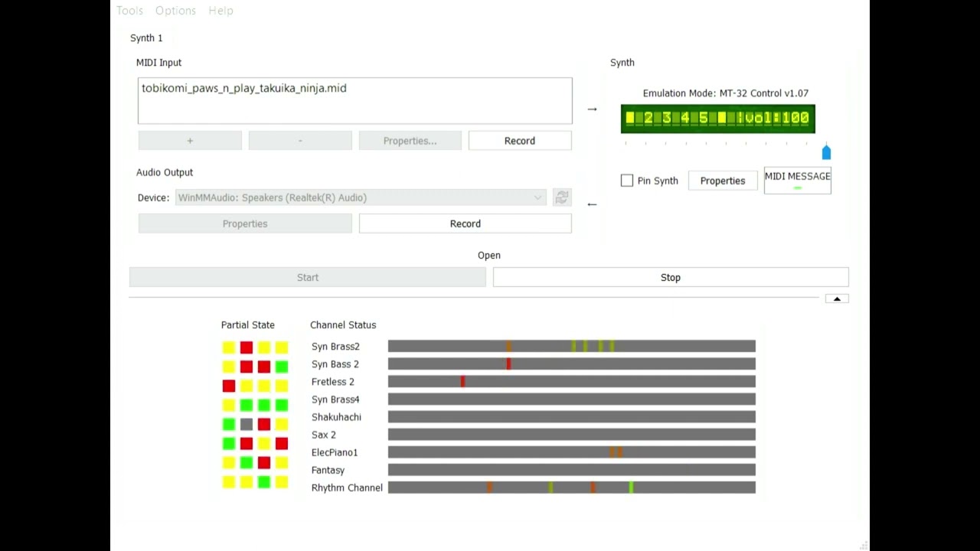Click the Shakuhachi channel label
The height and width of the screenshot is (551, 980).
336,417
